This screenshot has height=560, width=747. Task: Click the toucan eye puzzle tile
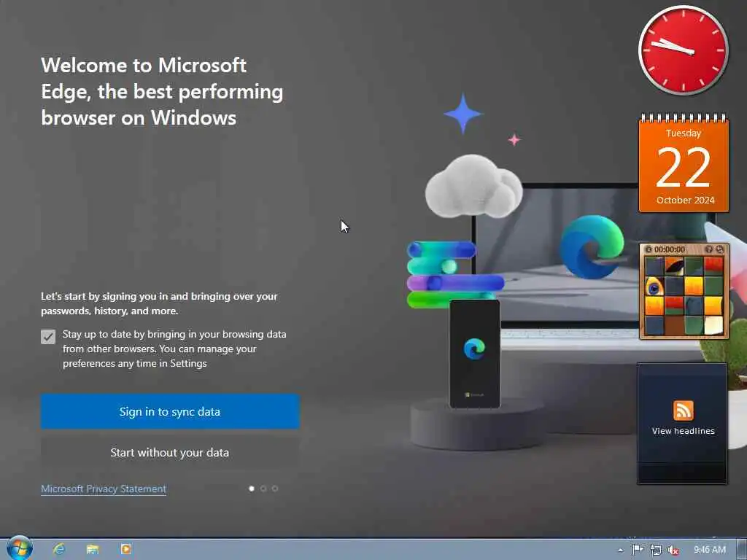(654, 287)
